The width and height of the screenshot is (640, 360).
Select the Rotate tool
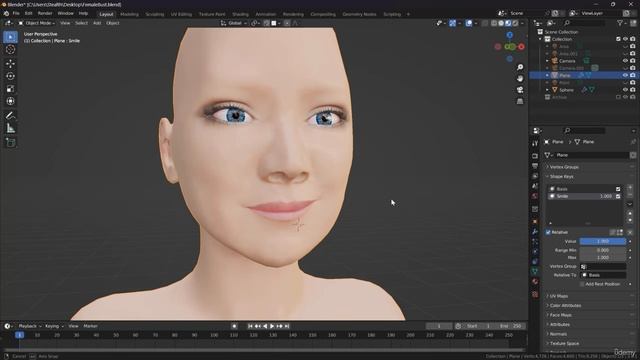click(x=11, y=76)
